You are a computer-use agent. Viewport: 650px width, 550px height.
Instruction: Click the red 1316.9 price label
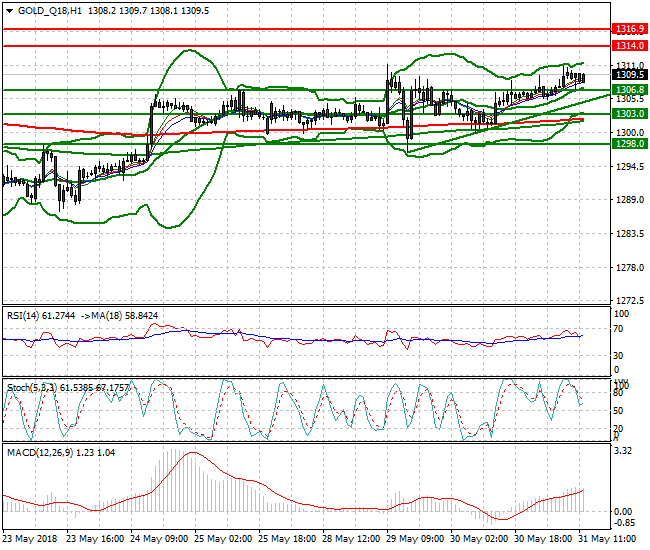629,29
